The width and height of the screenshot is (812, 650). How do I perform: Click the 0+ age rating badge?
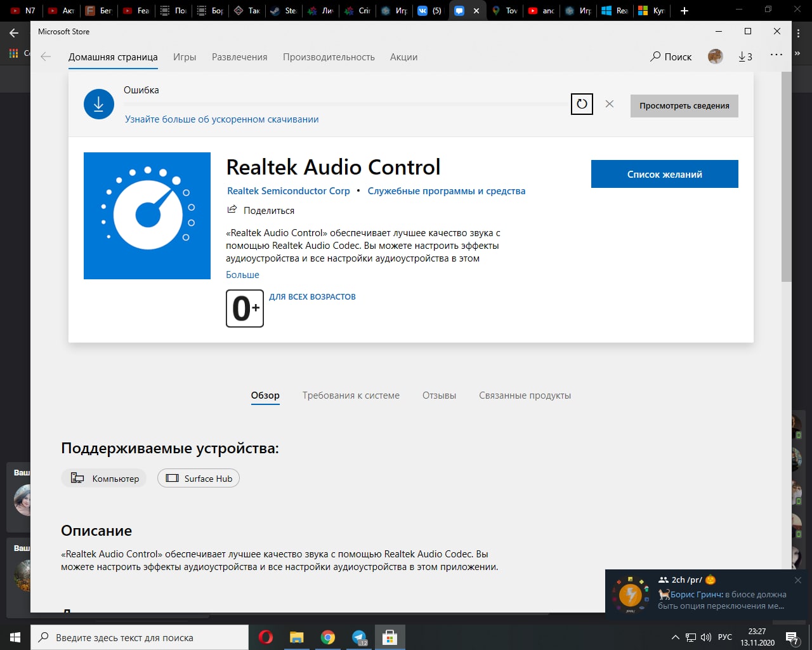[245, 308]
